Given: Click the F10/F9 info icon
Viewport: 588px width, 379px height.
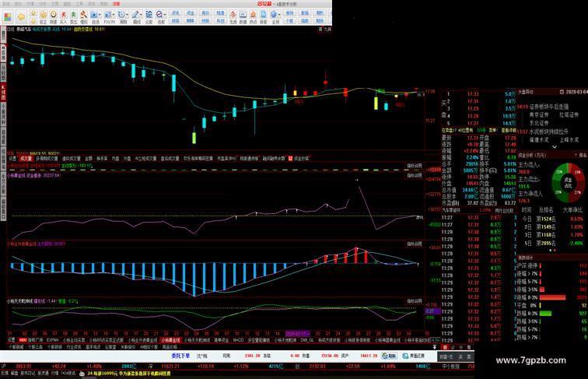Looking at the screenshot, I should pyautogui.click(x=109, y=17).
